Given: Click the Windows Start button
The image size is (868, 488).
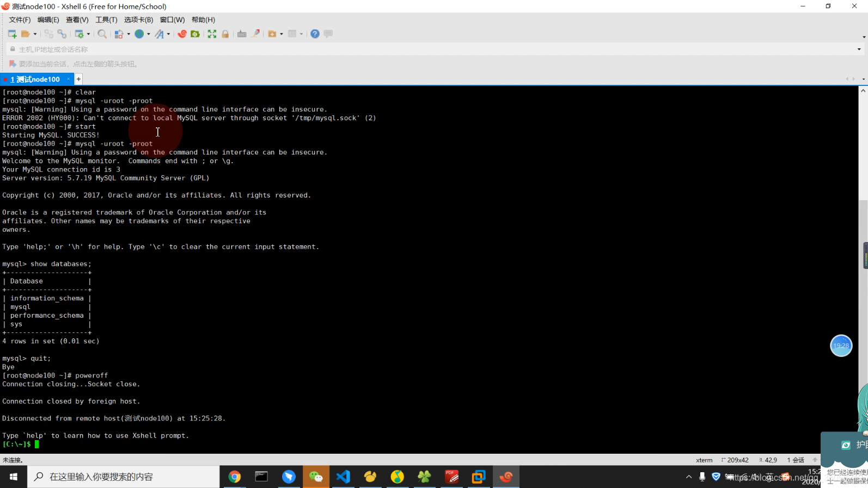Looking at the screenshot, I should click(x=14, y=477).
